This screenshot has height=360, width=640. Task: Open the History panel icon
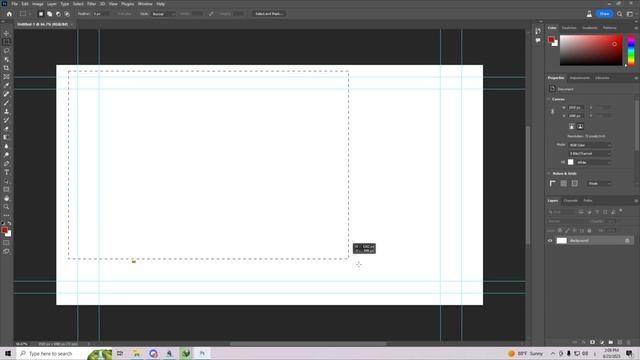[x=538, y=31]
